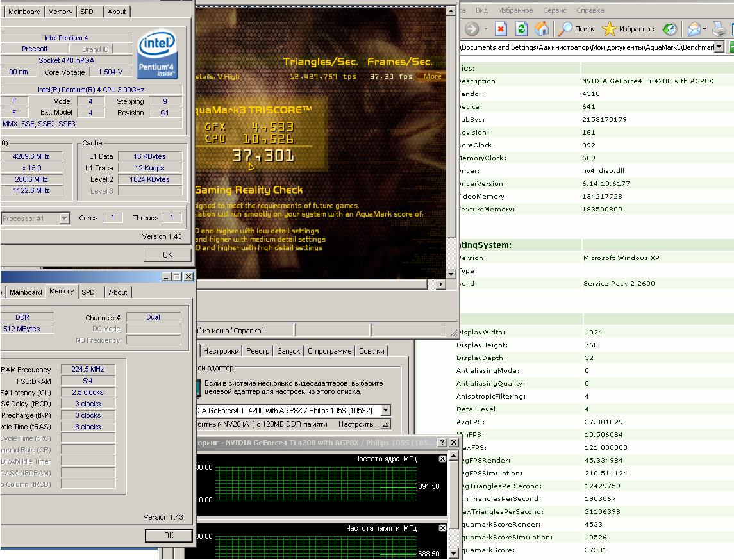Click the 224.5 MHz DRAM frequency value
Image resolution: width=734 pixels, height=560 pixels.
tap(88, 369)
